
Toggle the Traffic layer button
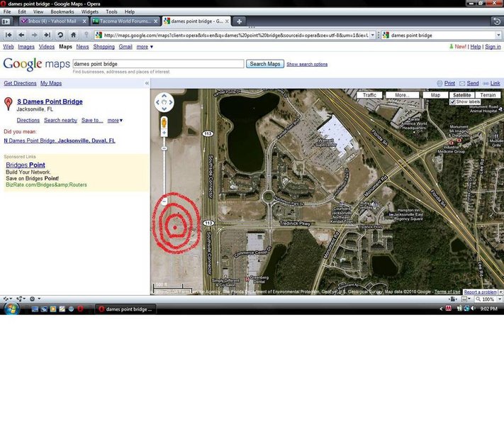pyautogui.click(x=369, y=95)
